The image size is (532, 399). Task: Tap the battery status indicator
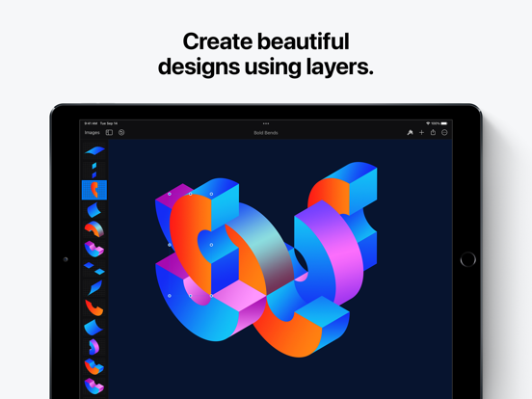coord(443,123)
